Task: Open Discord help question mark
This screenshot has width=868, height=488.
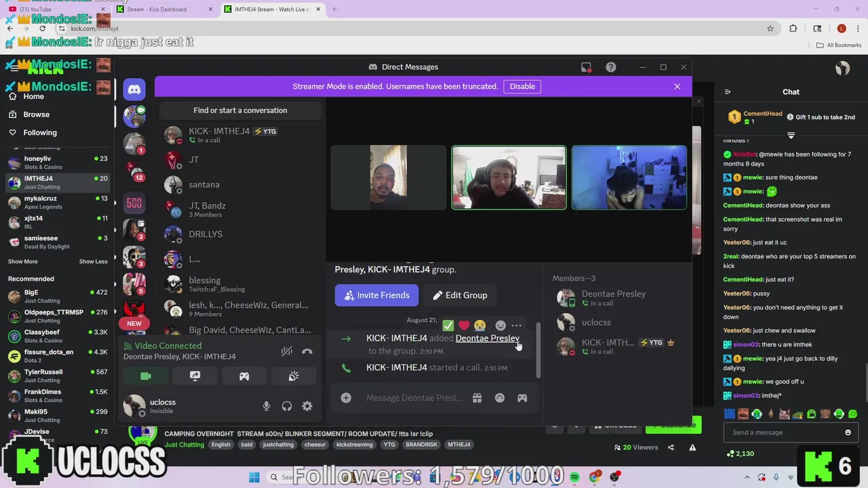Action: click(611, 67)
